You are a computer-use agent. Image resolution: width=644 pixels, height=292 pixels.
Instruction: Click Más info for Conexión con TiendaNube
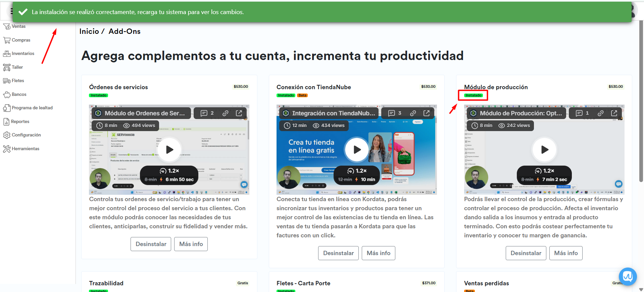tap(378, 253)
